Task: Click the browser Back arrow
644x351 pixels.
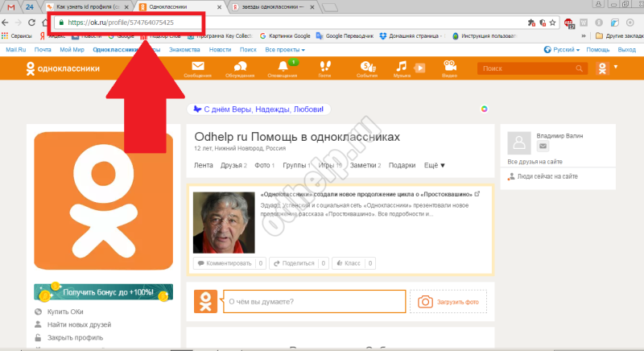Action: coord(6,23)
